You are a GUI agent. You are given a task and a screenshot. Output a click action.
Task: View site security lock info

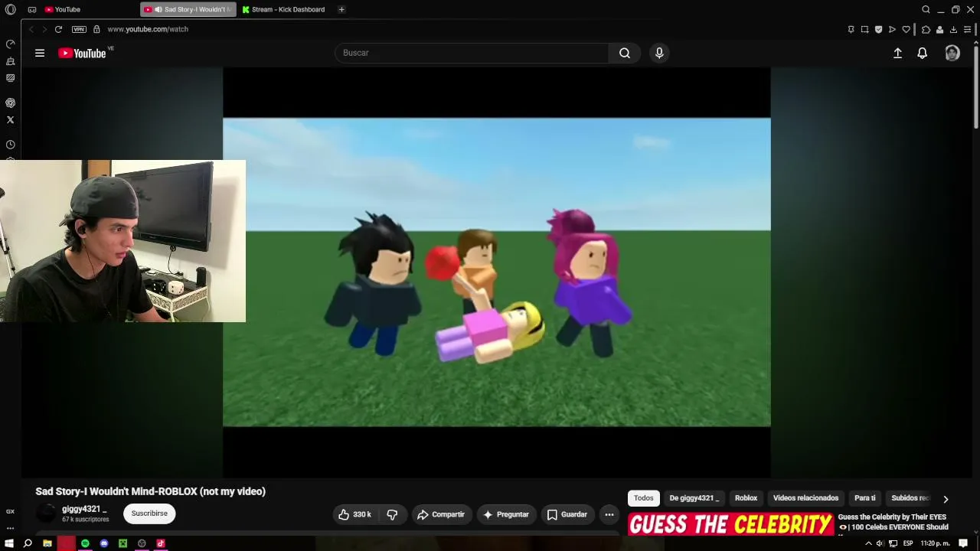point(96,29)
